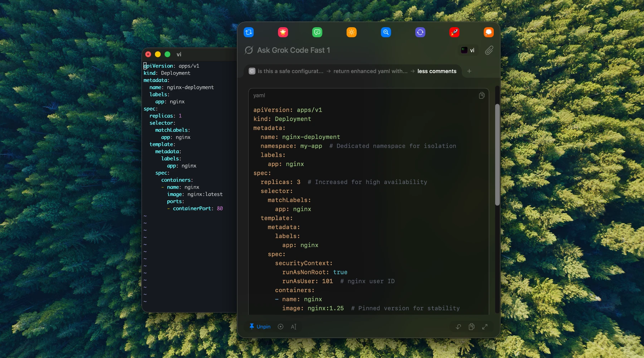The height and width of the screenshot is (358, 644).
Task: Open the Grok model selector icon
Action: tap(249, 50)
